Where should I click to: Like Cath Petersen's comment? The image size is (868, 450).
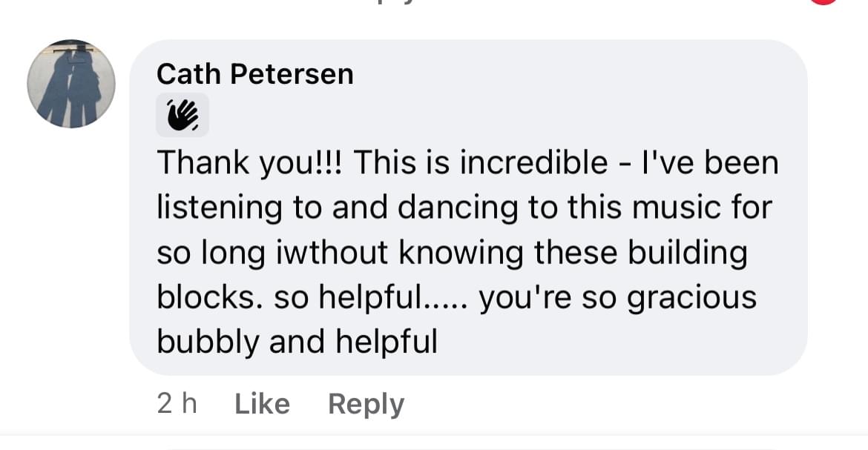(x=262, y=404)
